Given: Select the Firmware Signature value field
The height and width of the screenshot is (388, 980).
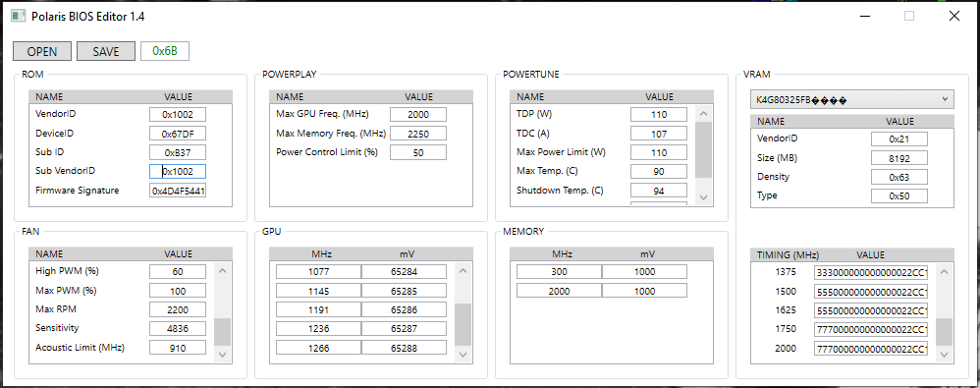Looking at the screenshot, I should 178,191.
